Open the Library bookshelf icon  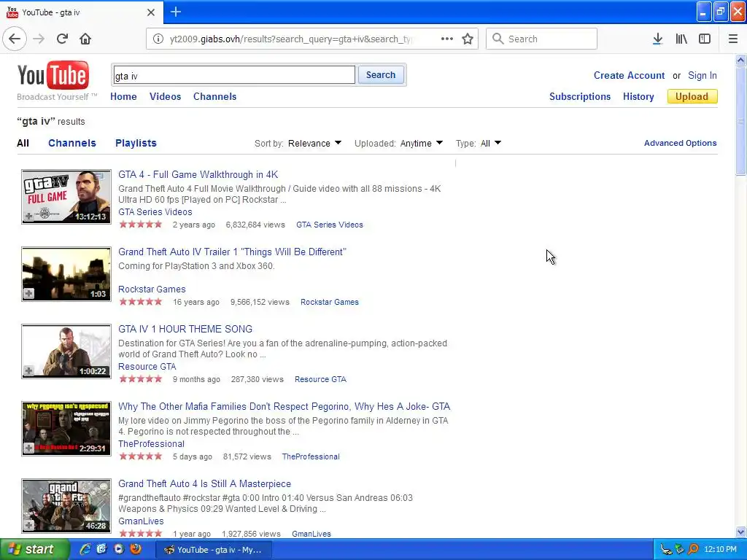(681, 39)
